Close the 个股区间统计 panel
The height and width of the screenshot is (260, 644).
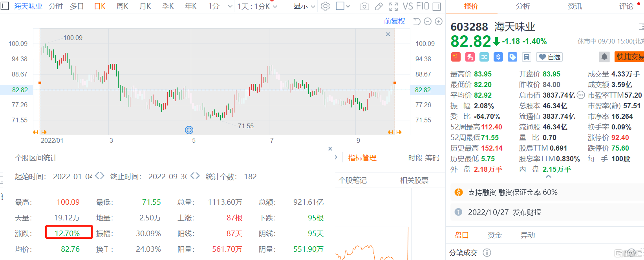point(330,149)
